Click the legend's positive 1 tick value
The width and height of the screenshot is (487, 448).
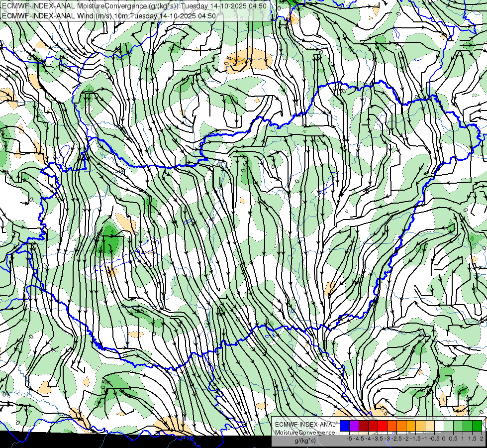463,439
